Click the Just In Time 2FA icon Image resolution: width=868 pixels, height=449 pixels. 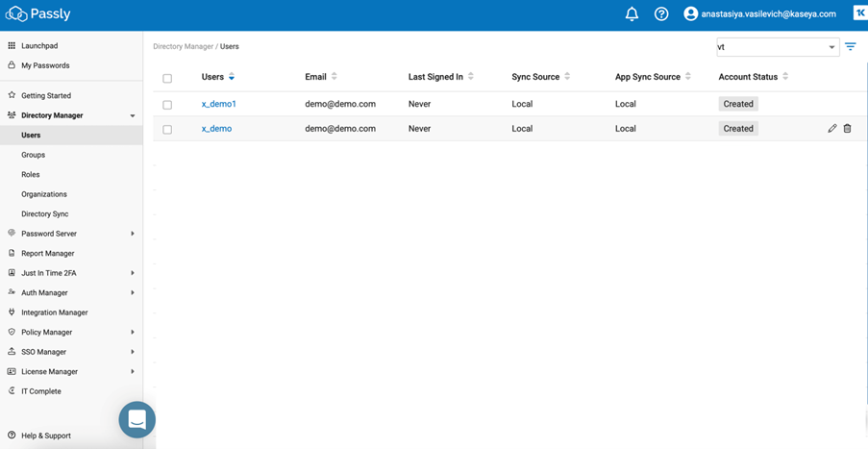(12, 273)
